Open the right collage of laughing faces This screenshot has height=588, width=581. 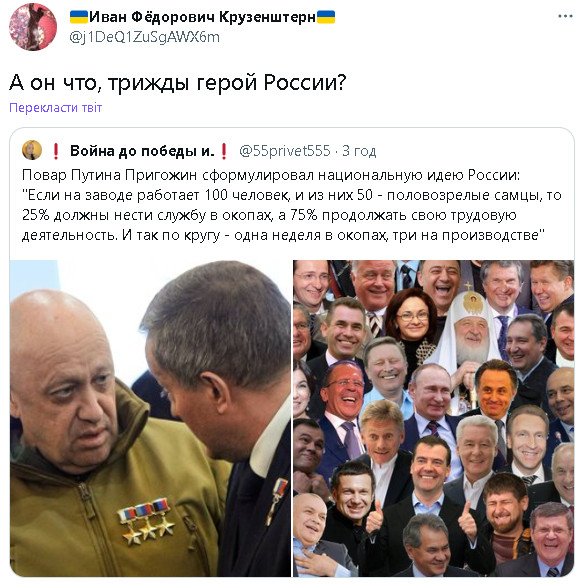[433, 418]
